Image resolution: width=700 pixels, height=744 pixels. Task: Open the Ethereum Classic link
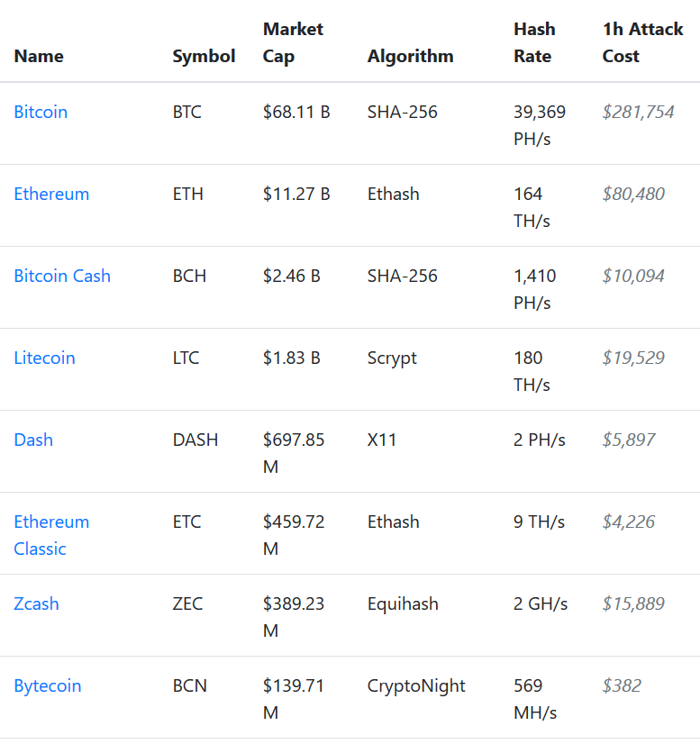tap(51, 535)
